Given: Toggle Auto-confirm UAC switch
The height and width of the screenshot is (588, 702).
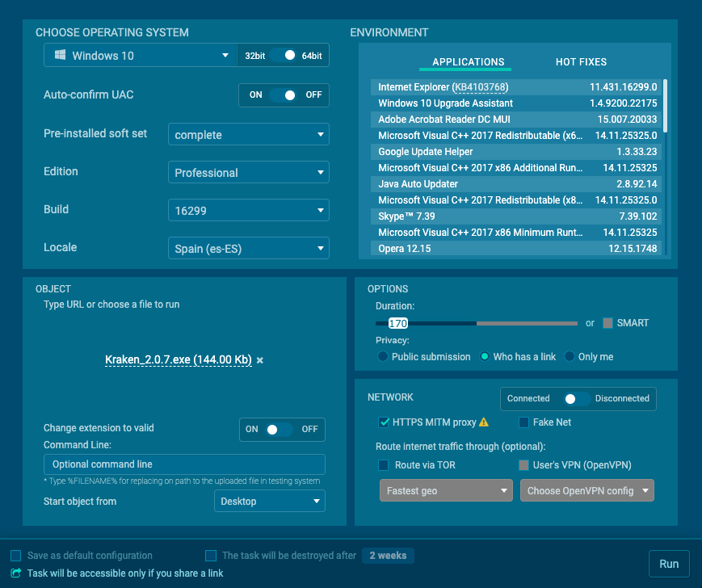Looking at the screenshot, I should (284, 94).
